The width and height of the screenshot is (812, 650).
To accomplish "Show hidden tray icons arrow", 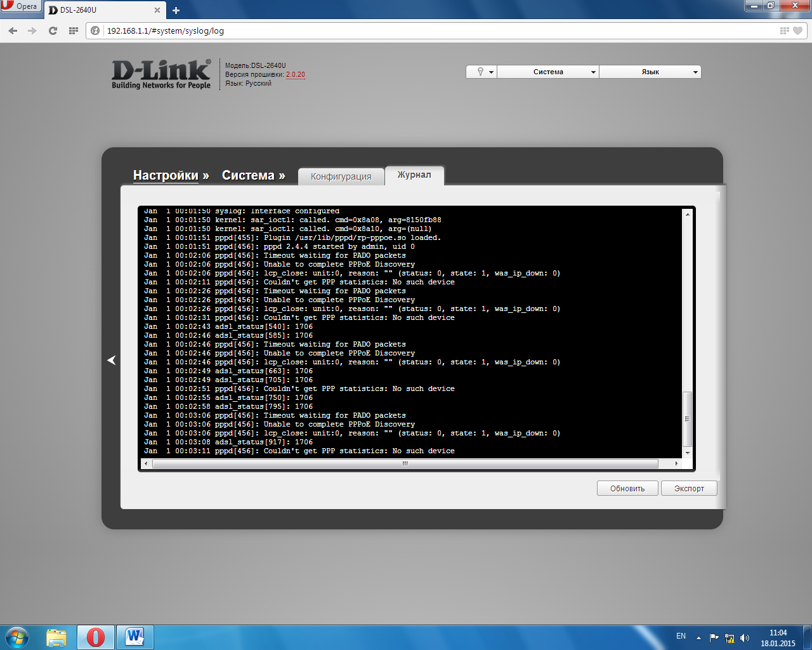I will [698, 638].
